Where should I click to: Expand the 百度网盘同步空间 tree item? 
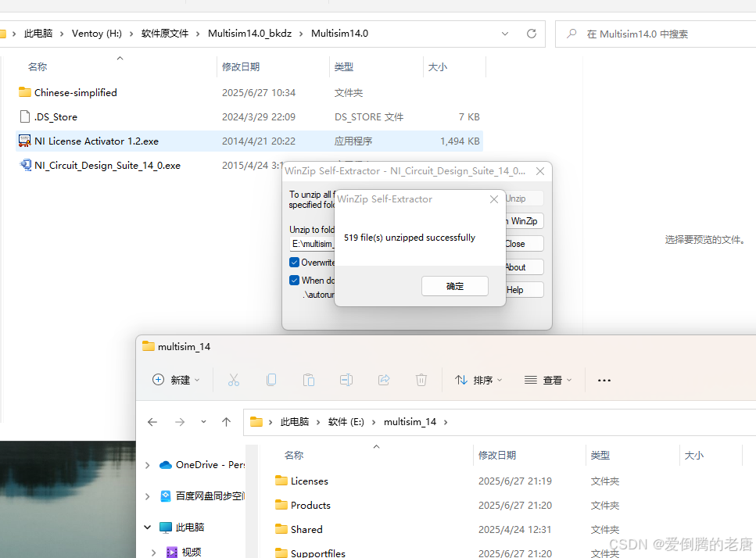(148, 496)
